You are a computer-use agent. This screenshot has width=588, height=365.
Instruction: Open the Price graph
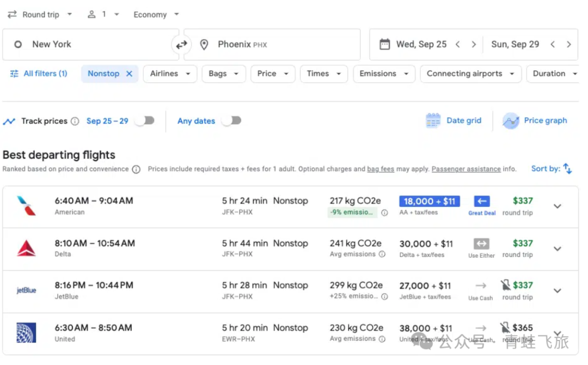[x=535, y=121]
